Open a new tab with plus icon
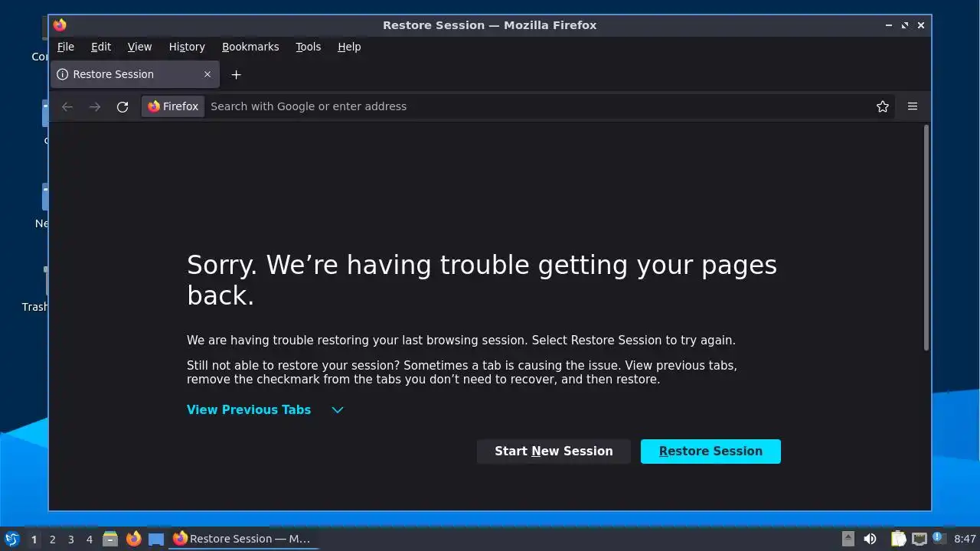The width and height of the screenshot is (980, 551). tap(236, 74)
